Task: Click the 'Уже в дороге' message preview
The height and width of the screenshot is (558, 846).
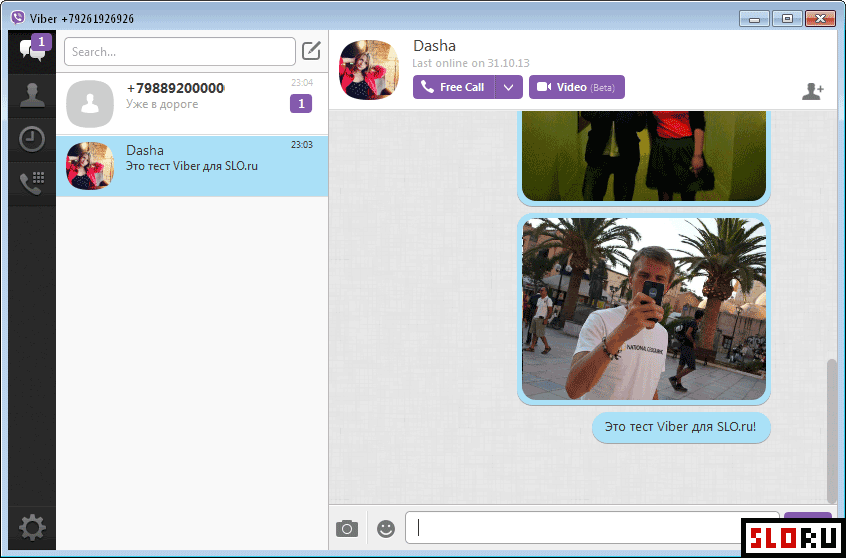Action: coord(162,104)
